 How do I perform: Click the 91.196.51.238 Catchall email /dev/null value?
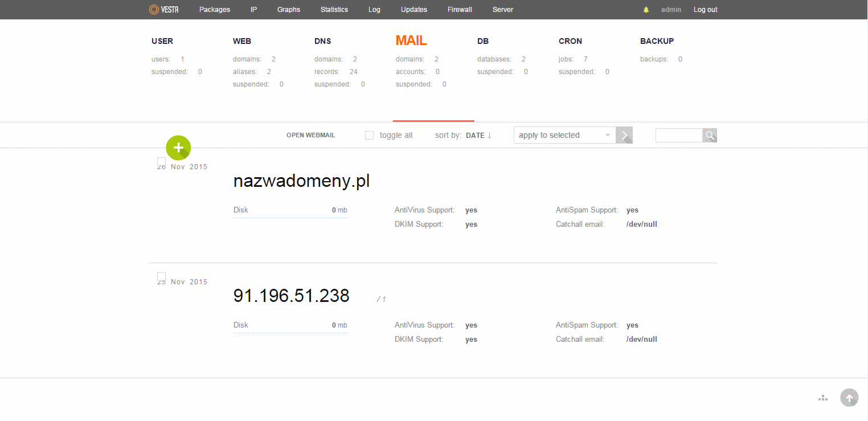pyautogui.click(x=642, y=340)
